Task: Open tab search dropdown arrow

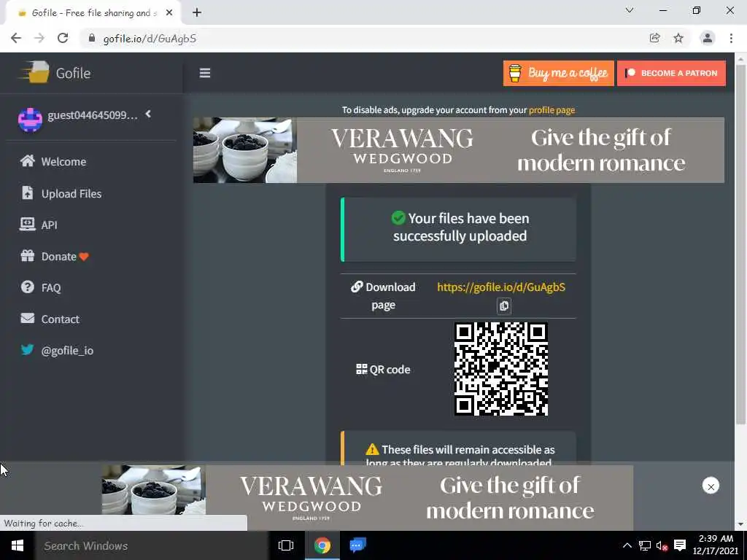Action: click(x=630, y=10)
